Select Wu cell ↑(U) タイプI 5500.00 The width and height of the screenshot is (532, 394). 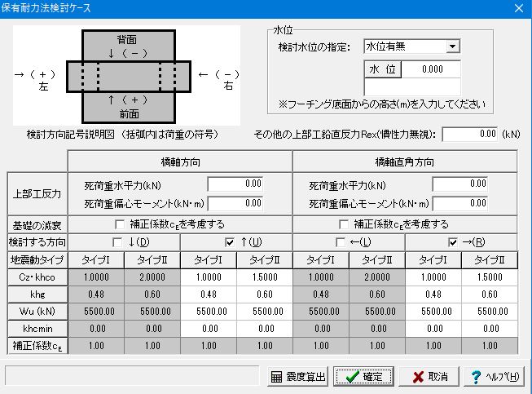point(209,312)
